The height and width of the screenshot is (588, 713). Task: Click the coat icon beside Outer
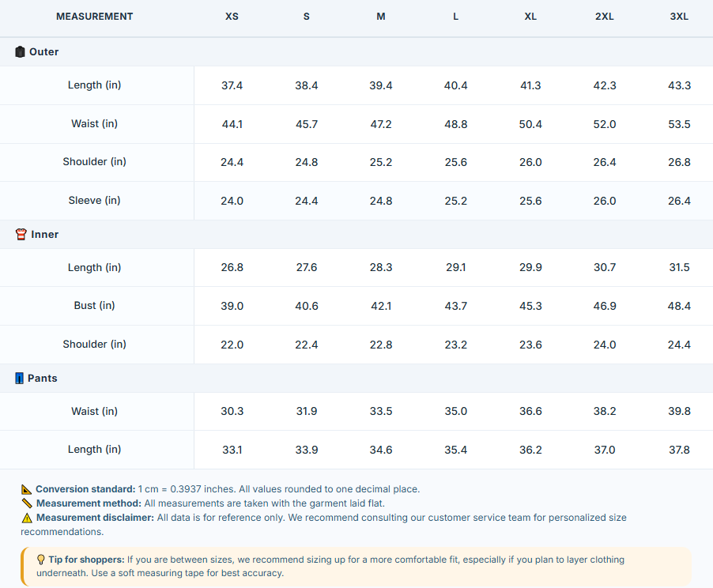pyautogui.click(x=20, y=52)
